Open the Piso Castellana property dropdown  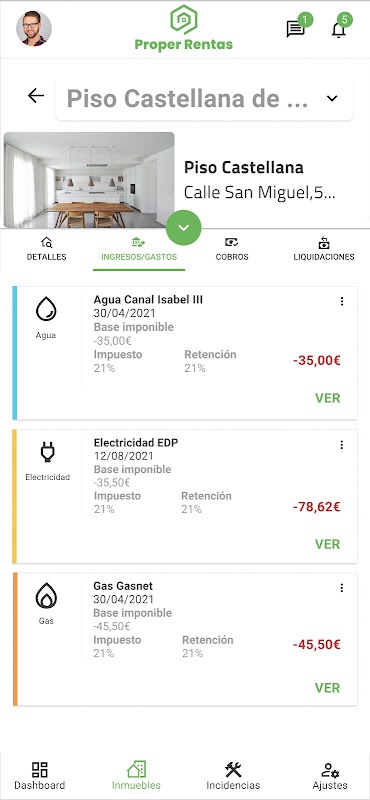tap(205, 98)
